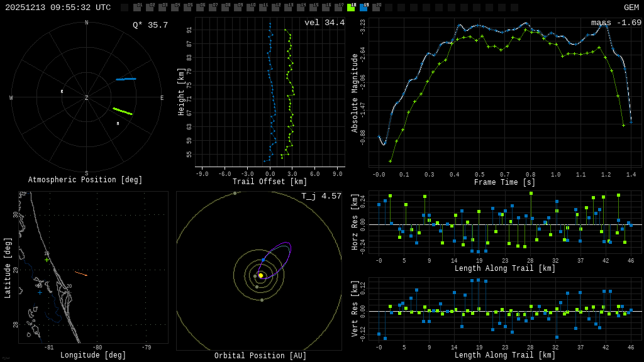
Task: Click the orange meteor ground track on map
Action: click(x=80, y=273)
